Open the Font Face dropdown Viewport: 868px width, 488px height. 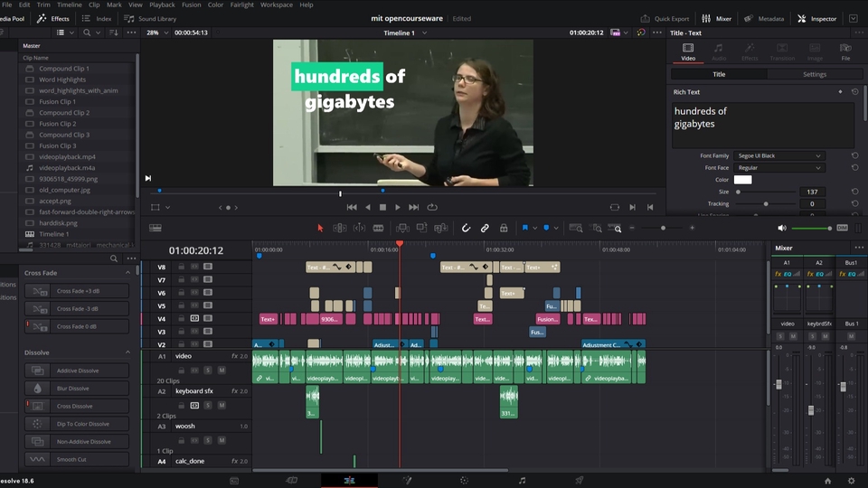(x=778, y=168)
